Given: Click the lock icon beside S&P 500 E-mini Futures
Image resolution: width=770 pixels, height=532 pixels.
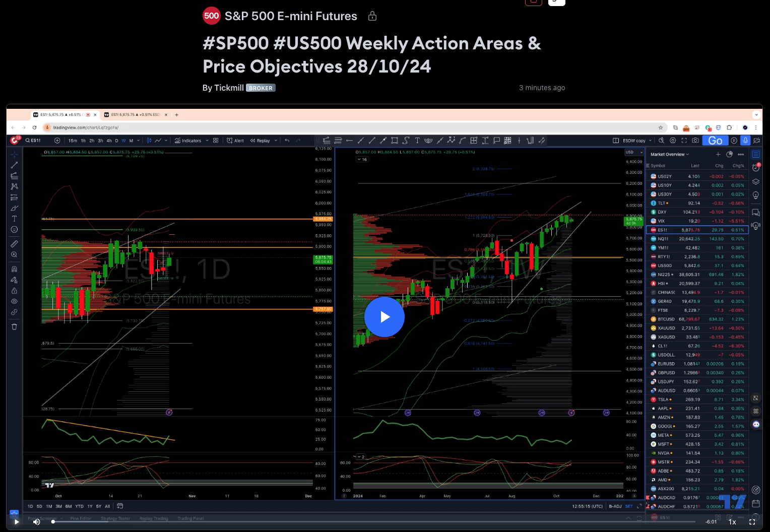Looking at the screenshot, I should 372,16.
